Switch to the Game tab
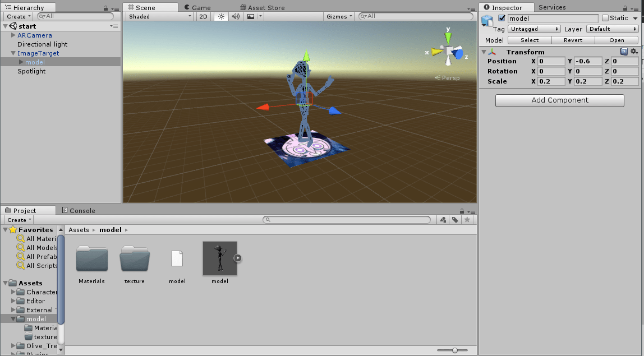Viewport: 644px width, 356px height. point(197,8)
